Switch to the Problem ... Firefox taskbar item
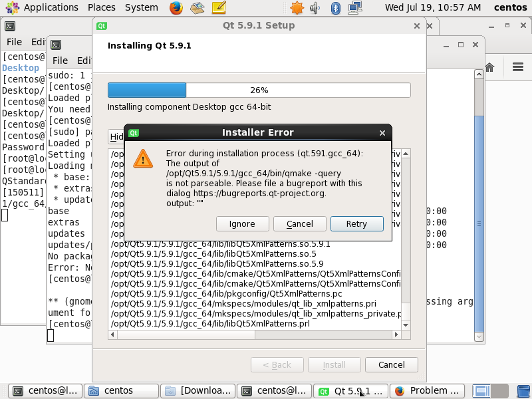 click(427, 391)
